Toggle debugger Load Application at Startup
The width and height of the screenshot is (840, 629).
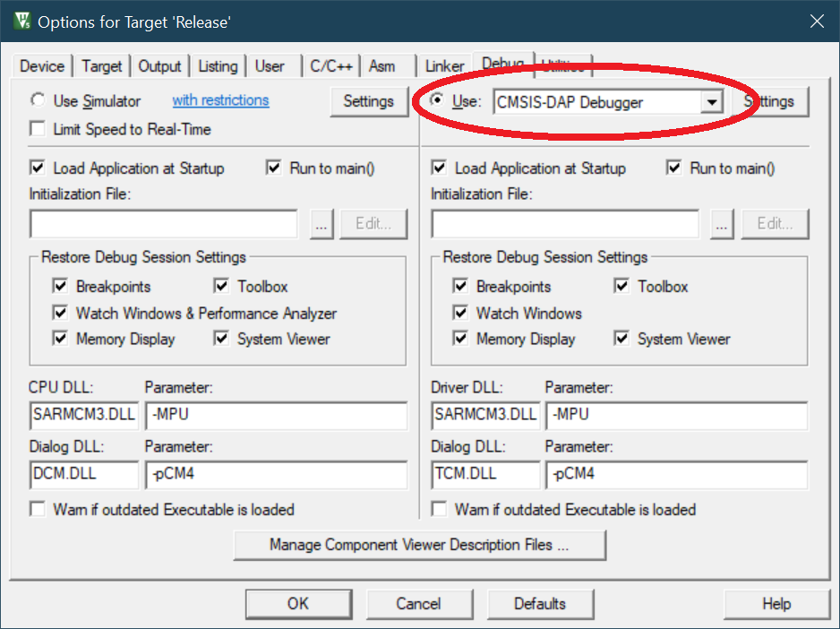pyautogui.click(x=439, y=168)
